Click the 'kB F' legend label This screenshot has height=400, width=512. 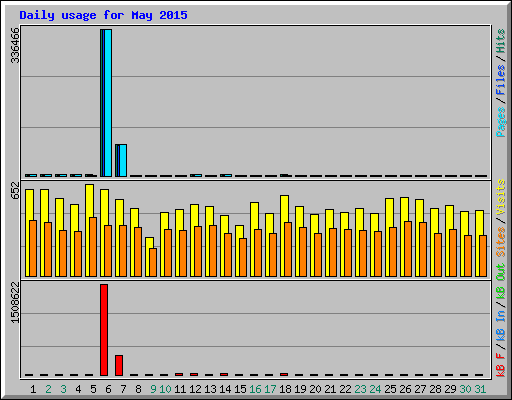(500, 365)
